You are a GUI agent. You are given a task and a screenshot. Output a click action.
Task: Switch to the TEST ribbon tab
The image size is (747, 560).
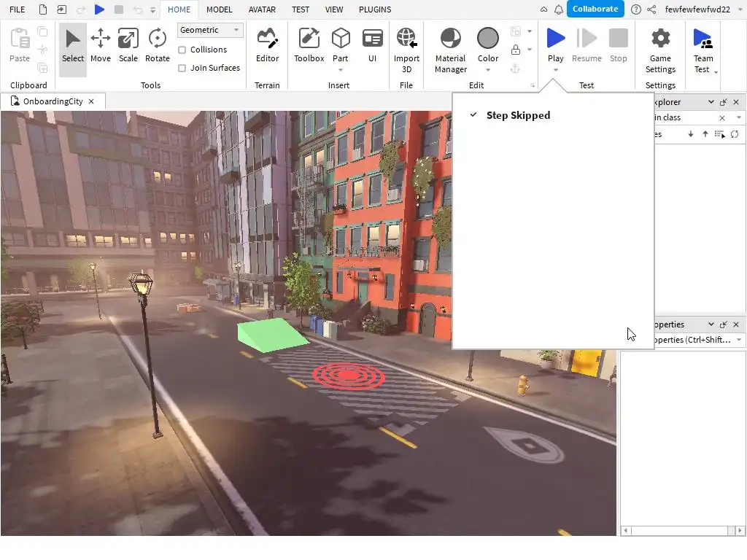[300, 9]
